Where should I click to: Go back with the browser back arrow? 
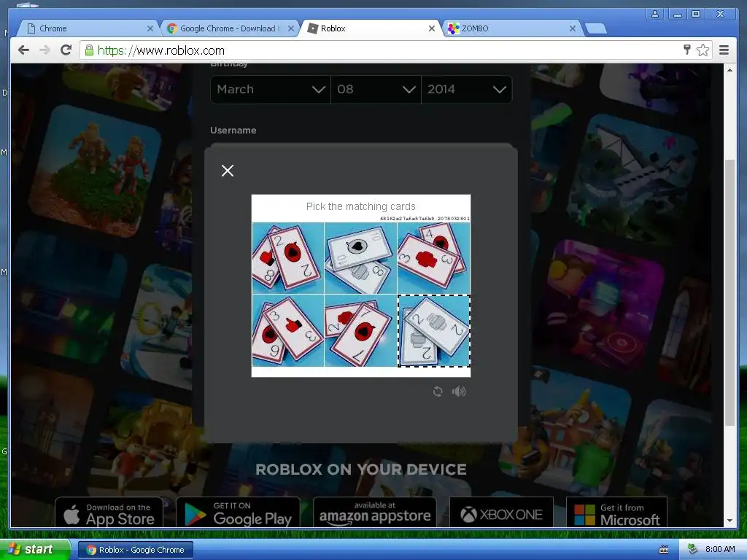coord(23,50)
